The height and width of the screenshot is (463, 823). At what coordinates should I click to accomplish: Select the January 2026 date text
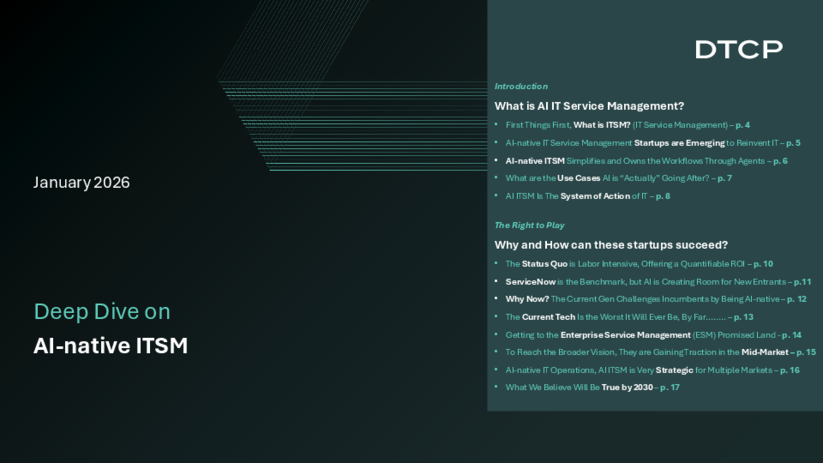82,183
